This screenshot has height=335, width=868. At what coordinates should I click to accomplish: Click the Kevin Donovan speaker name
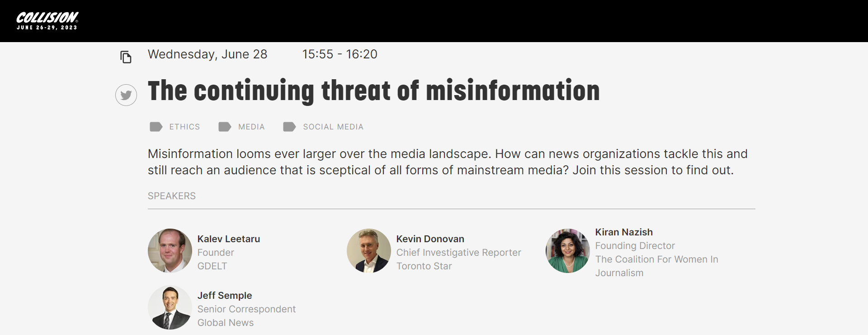430,239
